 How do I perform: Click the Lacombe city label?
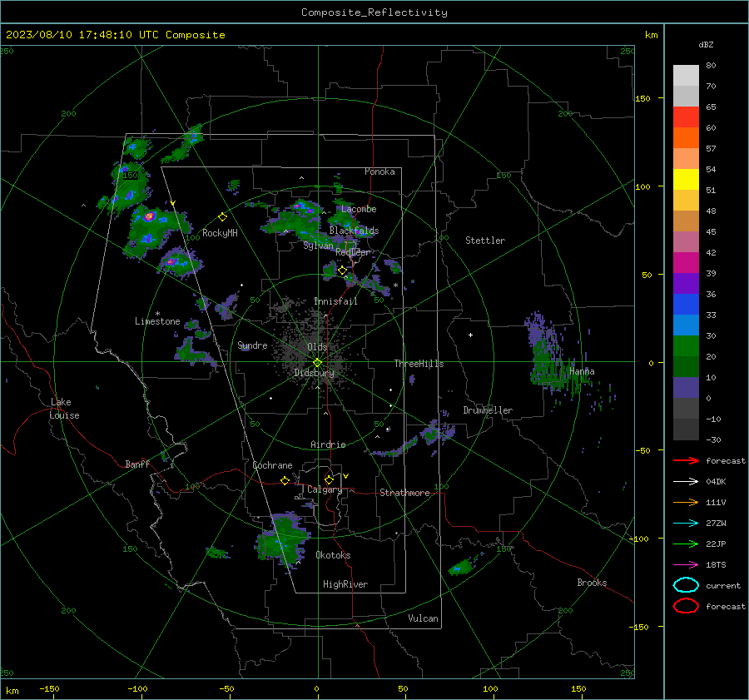pyautogui.click(x=359, y=209)
